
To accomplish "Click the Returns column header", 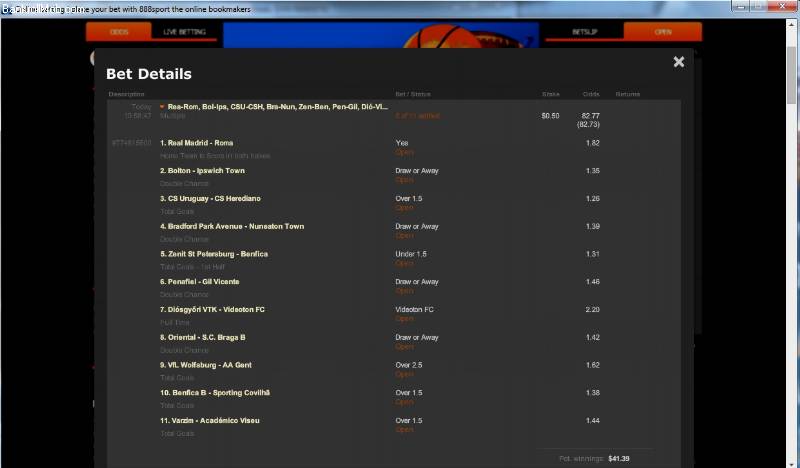I will coord(628,94).
